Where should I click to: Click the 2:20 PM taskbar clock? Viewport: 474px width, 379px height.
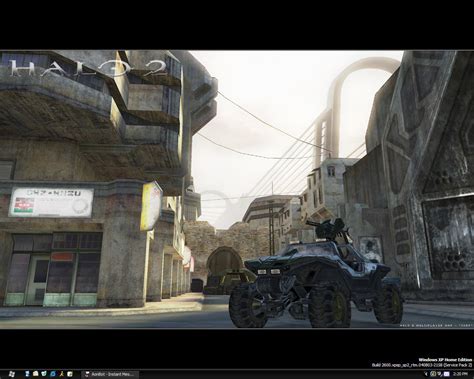point(460,374)
